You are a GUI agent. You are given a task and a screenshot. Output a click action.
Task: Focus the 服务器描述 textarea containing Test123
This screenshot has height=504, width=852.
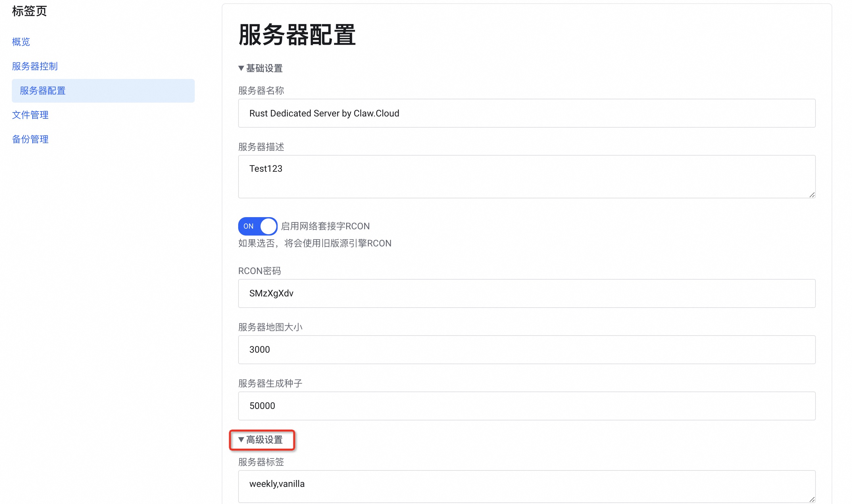[526, 177]
